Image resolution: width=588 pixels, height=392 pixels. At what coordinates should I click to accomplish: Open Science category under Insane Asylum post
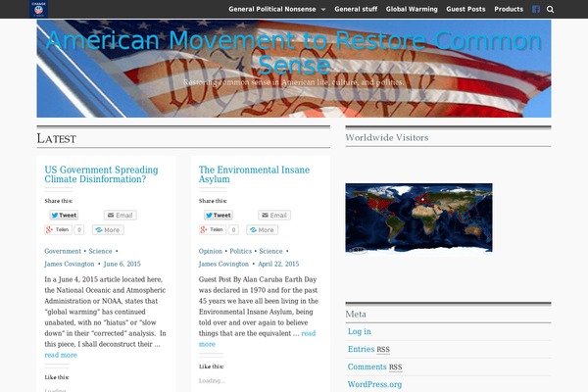click(x=270, y=251)
